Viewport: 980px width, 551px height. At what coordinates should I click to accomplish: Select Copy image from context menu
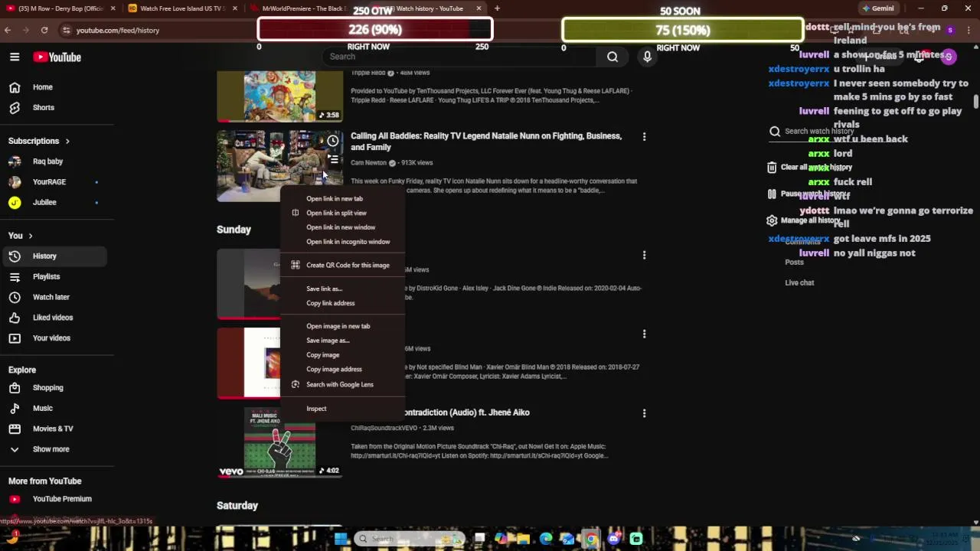(x=342, y=355)
